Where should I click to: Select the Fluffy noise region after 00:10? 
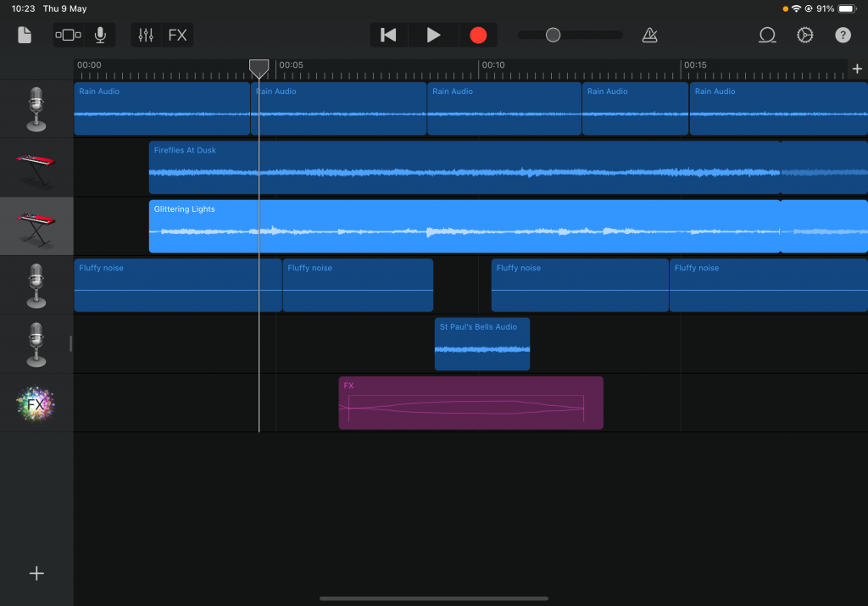point(580,286)
